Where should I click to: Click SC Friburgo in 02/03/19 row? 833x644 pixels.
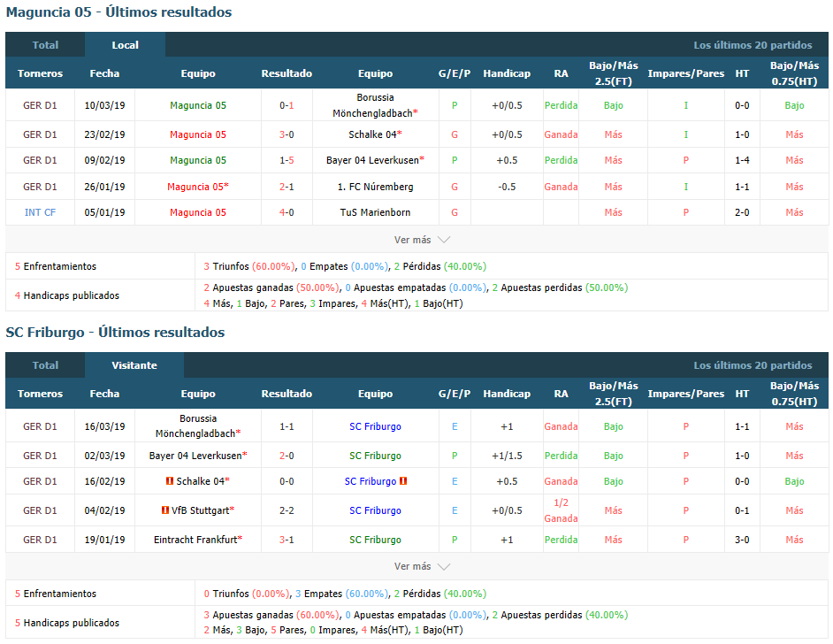(375, 456)
